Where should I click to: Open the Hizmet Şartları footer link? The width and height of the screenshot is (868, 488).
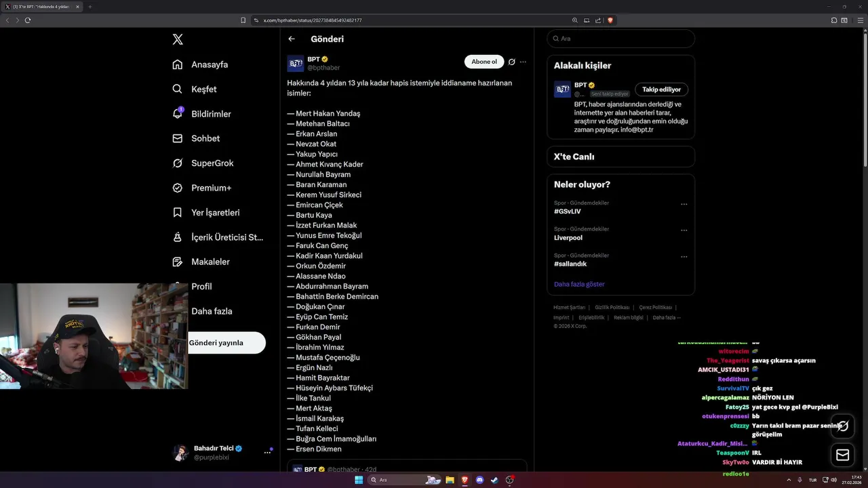[569, 308]
